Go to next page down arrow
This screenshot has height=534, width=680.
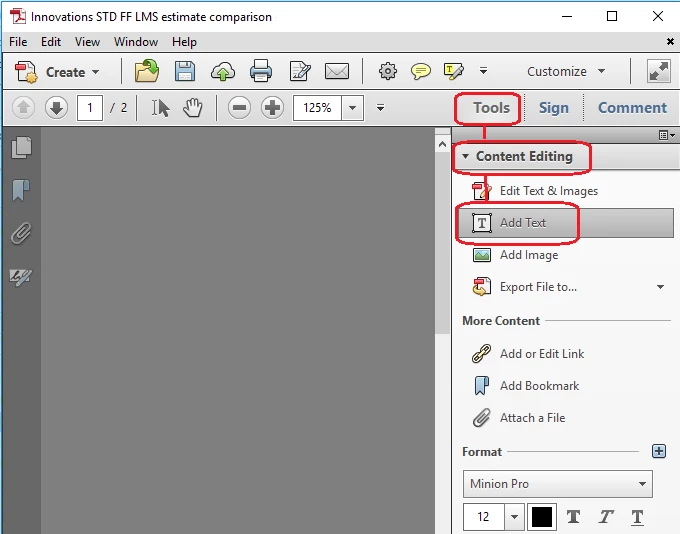pyautogui.click(x=56, y=108)
